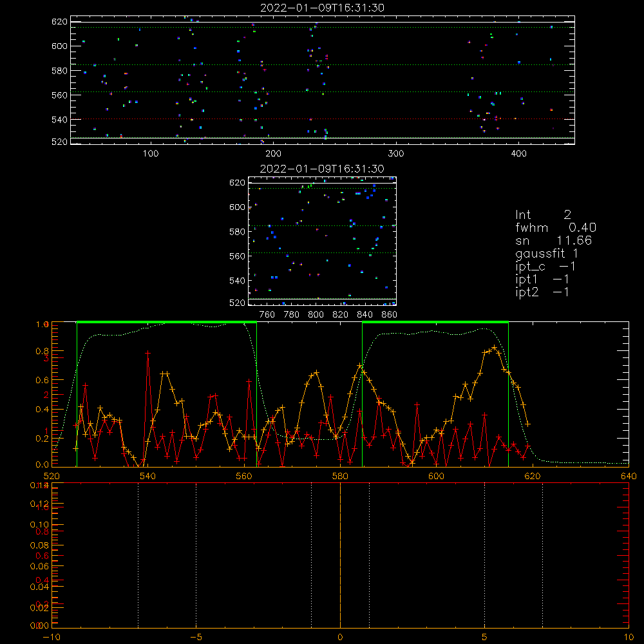This screenshot has height=644, width=644.
Task: Click the right thick green bar atop the profile plot
Action: point(435,322)
